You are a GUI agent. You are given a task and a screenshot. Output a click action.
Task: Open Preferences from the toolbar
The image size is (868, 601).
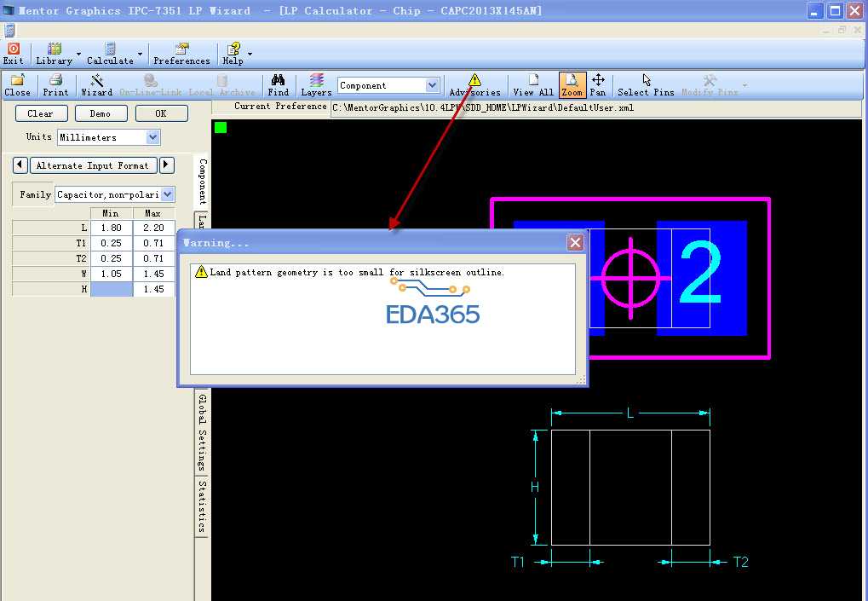pyautogui.click(x=181, y=54)
